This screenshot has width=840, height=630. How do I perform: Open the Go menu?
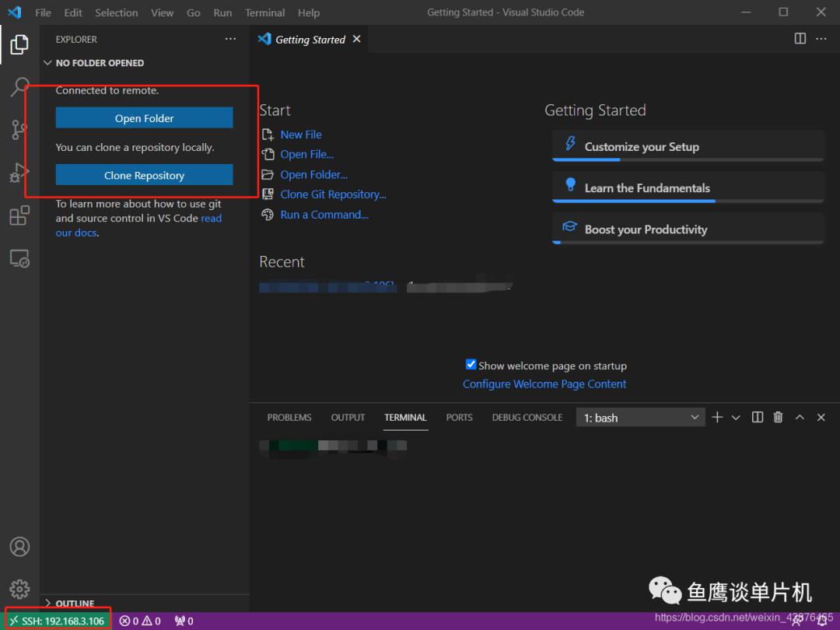point(194,12)
